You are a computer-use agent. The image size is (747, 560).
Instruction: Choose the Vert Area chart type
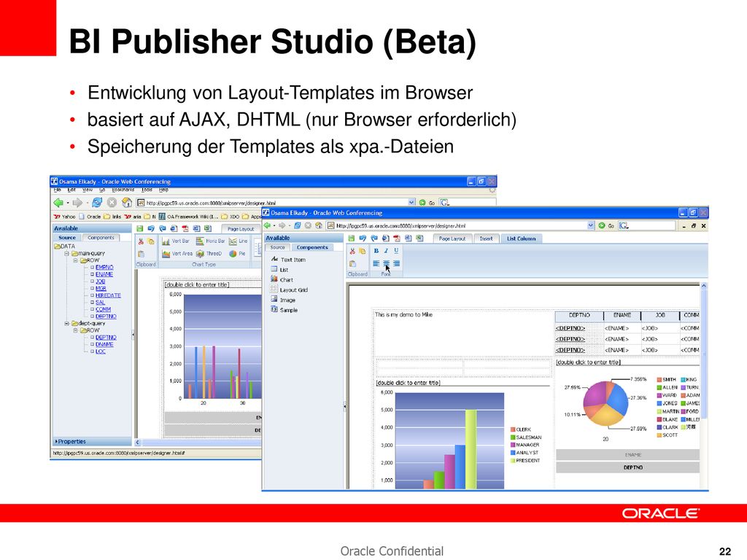tap(177, 254)
